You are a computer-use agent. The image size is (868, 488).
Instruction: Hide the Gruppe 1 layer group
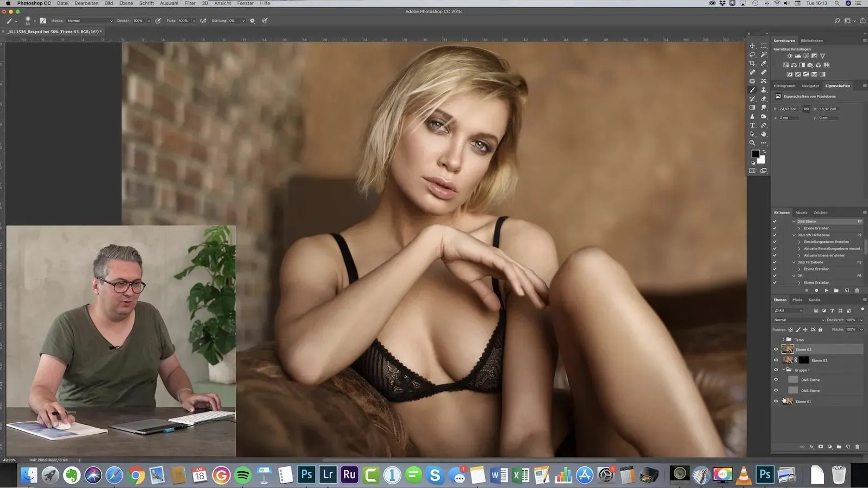click(776, 370)
